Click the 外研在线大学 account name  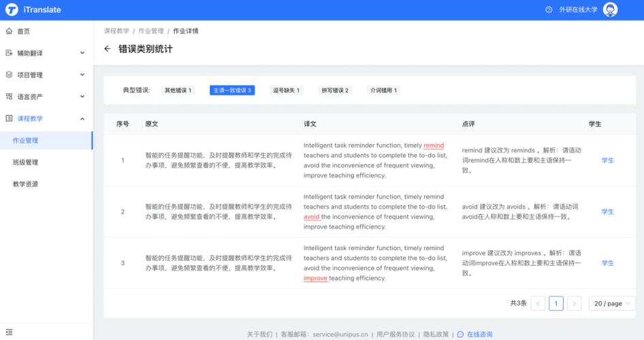(578, 10)
